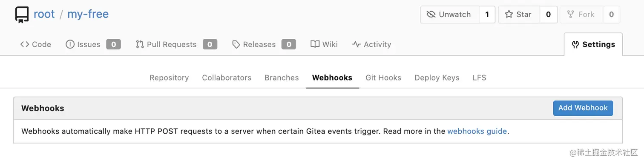This screenshot has width=644, height=163.
Task: Switch to the Git Hooks settings tab
Action: [x=383, y=77]
